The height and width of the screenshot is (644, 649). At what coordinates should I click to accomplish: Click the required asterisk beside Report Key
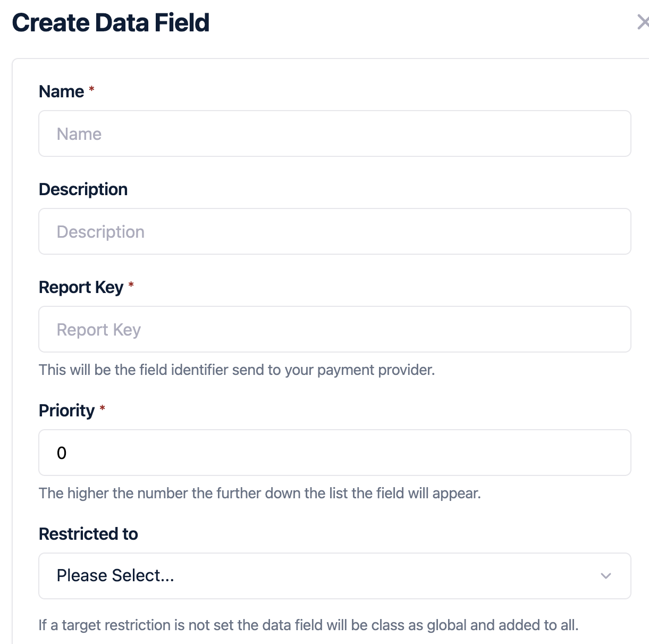coord(131,285)
